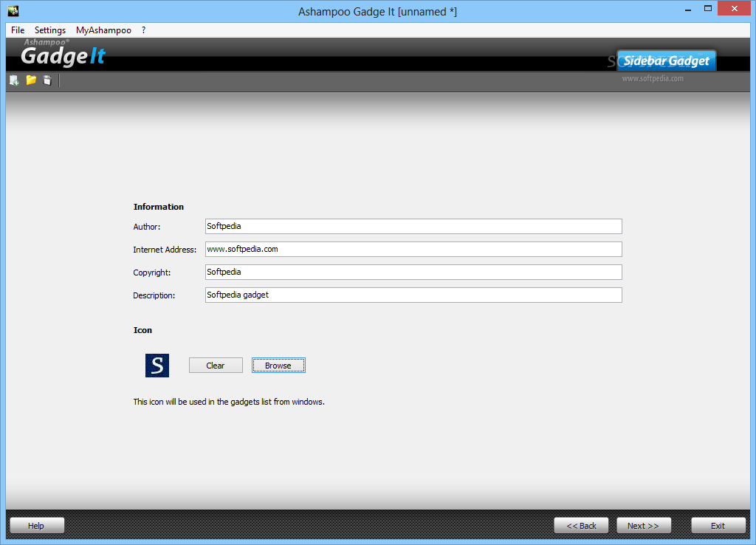Open the ? help menu
756x545 pixels.
(x=144, y=30)
